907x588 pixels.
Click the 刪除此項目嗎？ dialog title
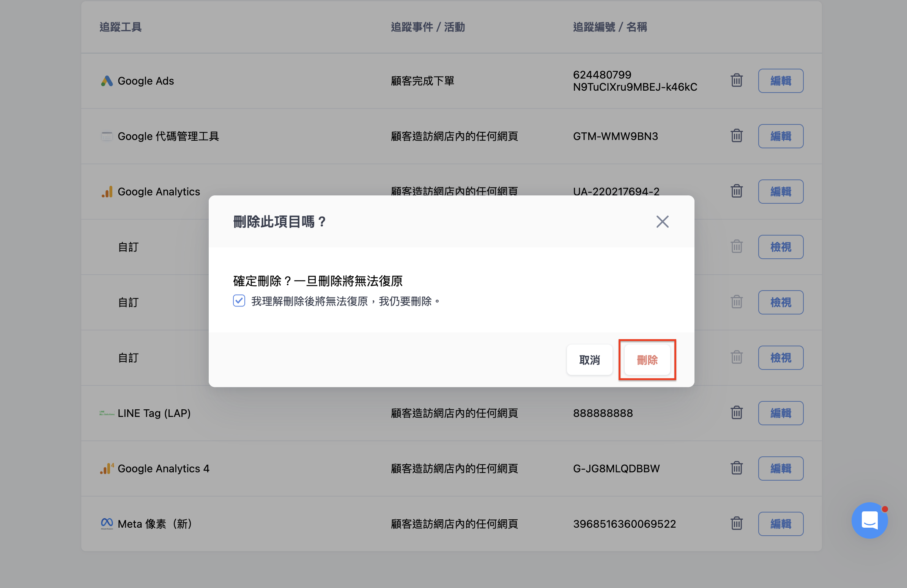(279, 221)
